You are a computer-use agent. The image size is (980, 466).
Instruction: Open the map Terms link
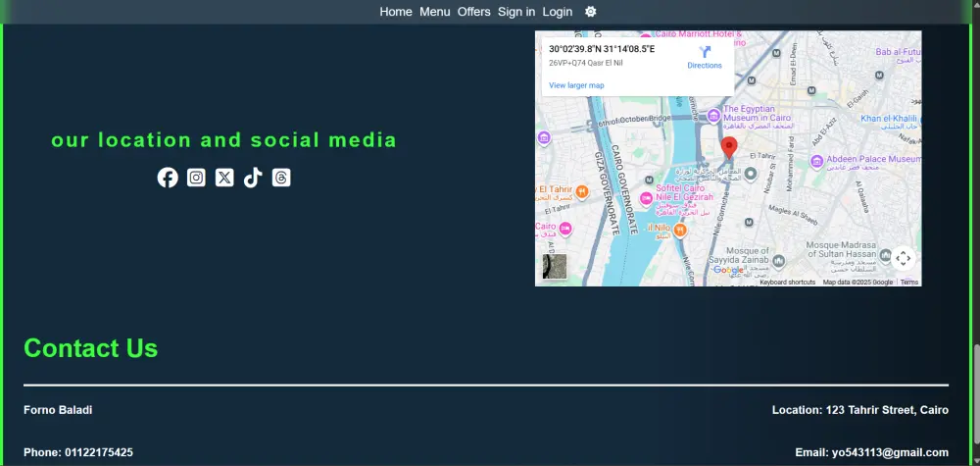point(909,283)
